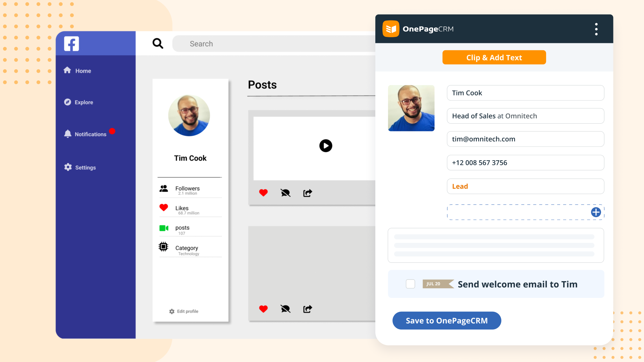
Task: Click Tim Cook's profile picture thumbnail
Action: click(189, 115)
